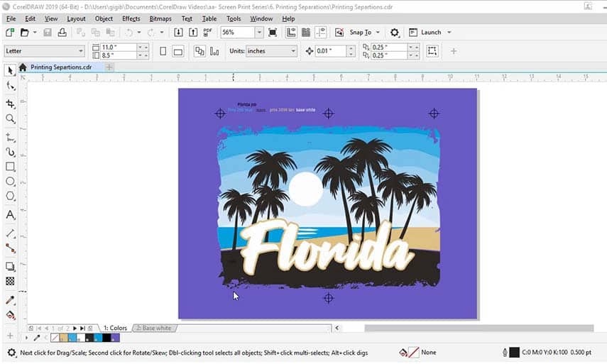Click the Import icon
The width and height of the screenshot is (607, 364).
(178, 33)
